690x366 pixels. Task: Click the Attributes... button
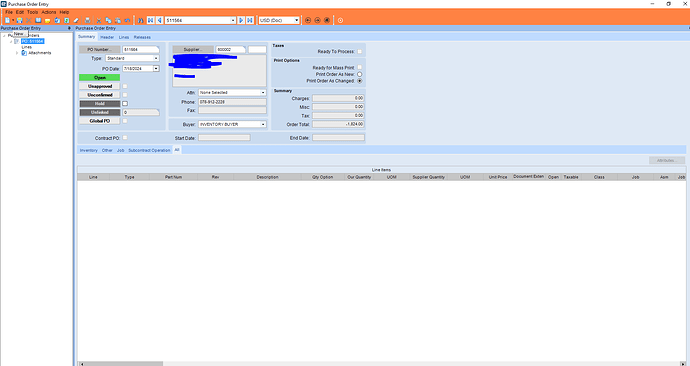(x=667, y=161)
